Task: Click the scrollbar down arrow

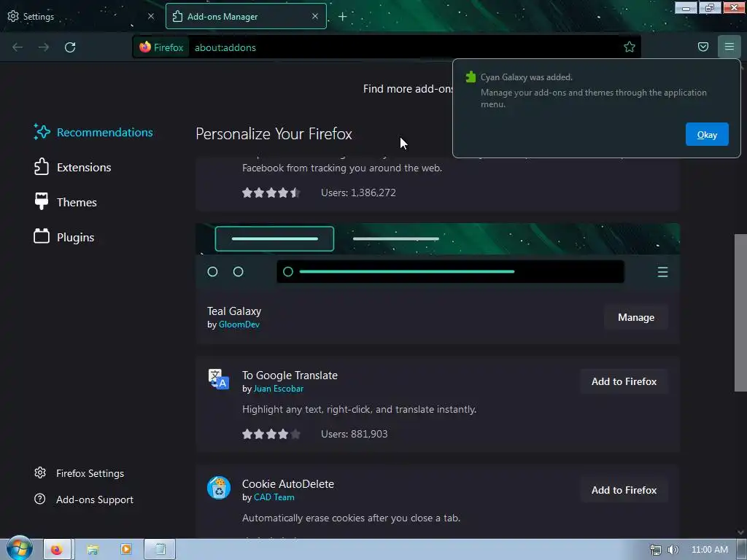Action: click(x=740, y=532)
